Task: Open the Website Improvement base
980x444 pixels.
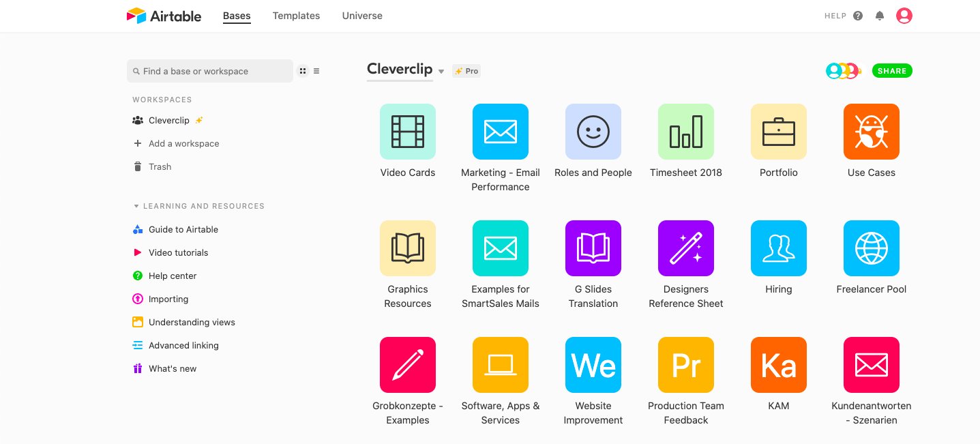Action: tap(593, 365)
